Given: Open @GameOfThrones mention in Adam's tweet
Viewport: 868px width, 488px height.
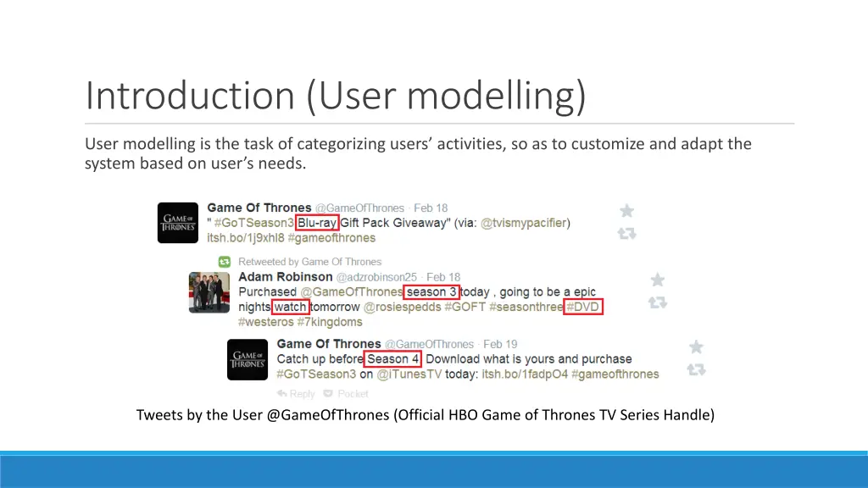Looking at the screenshot, I should pyautogui.click(x=352, y=292).
